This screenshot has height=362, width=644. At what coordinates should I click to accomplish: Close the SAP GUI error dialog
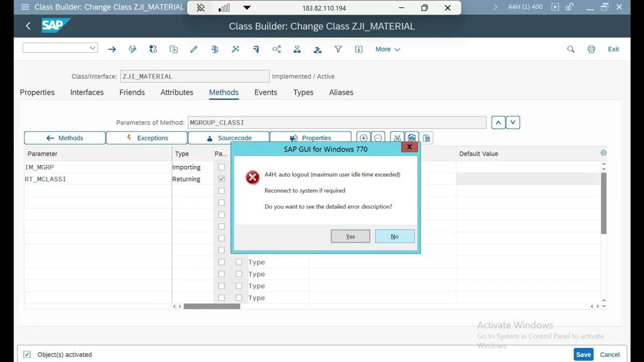pyautogui.click(x=410, y=147)
